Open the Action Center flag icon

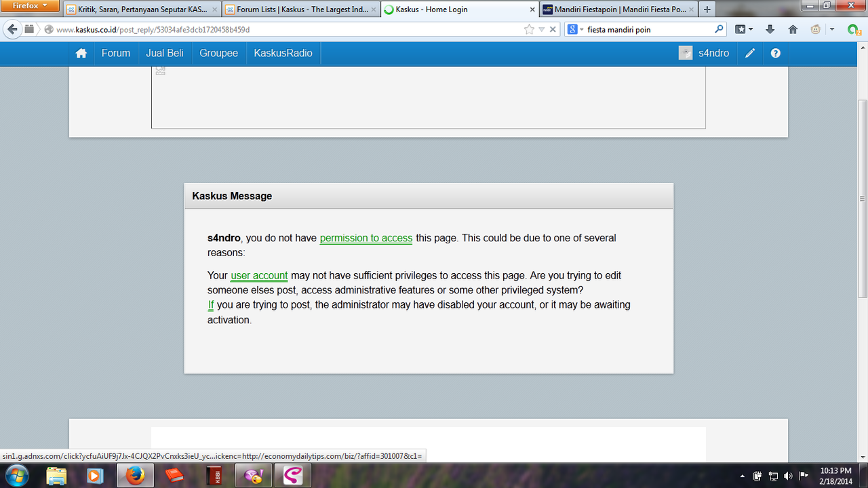(x=804, y=476)
